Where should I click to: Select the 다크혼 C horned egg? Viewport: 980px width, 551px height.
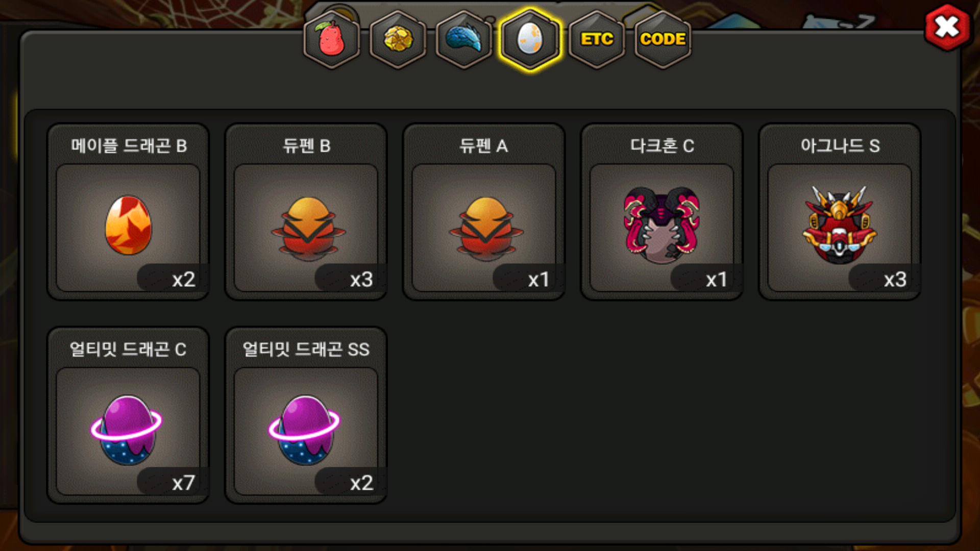(x=661, y=225)
